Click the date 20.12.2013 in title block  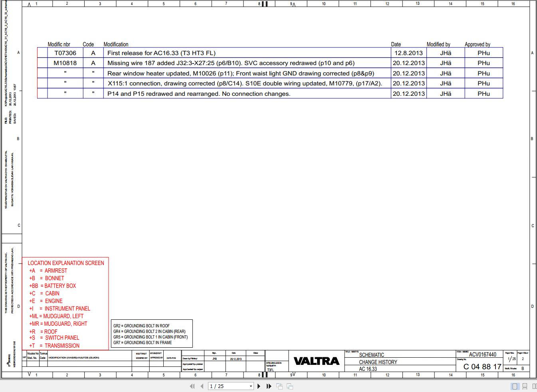236,359
